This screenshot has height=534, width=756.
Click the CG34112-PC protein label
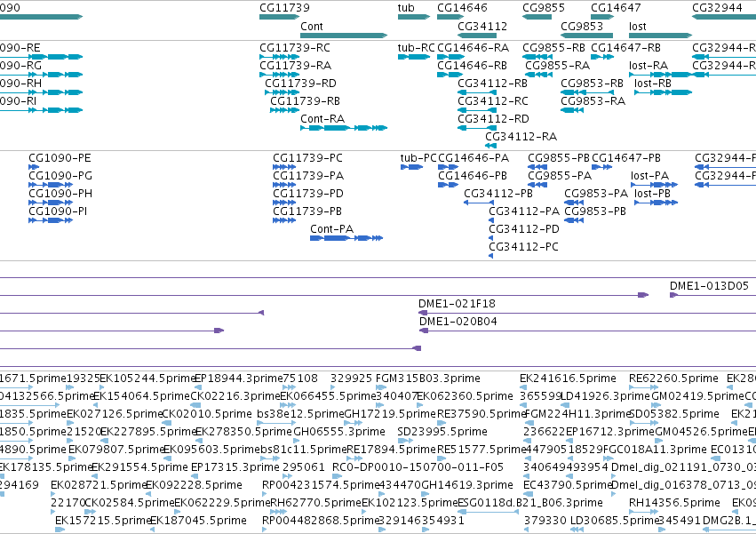(523, 247)
